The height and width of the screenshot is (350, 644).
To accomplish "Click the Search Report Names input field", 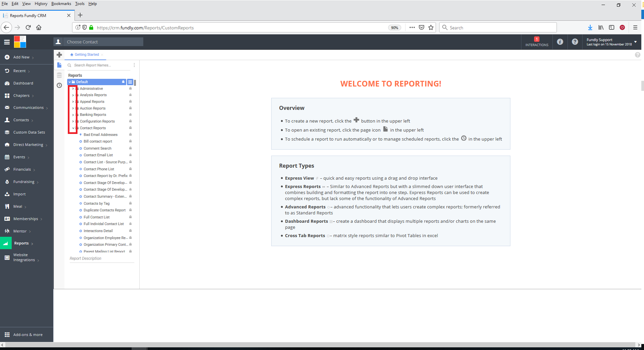I will (x=97, y=65).
